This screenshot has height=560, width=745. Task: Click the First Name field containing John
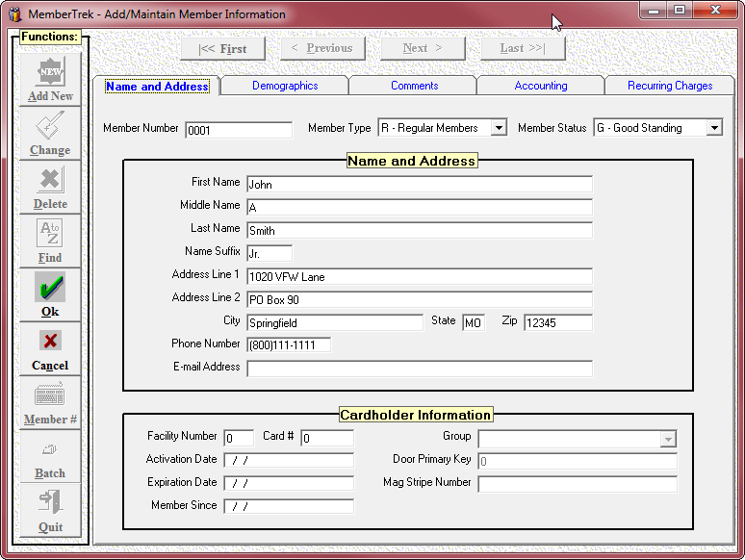click(420, 185)
